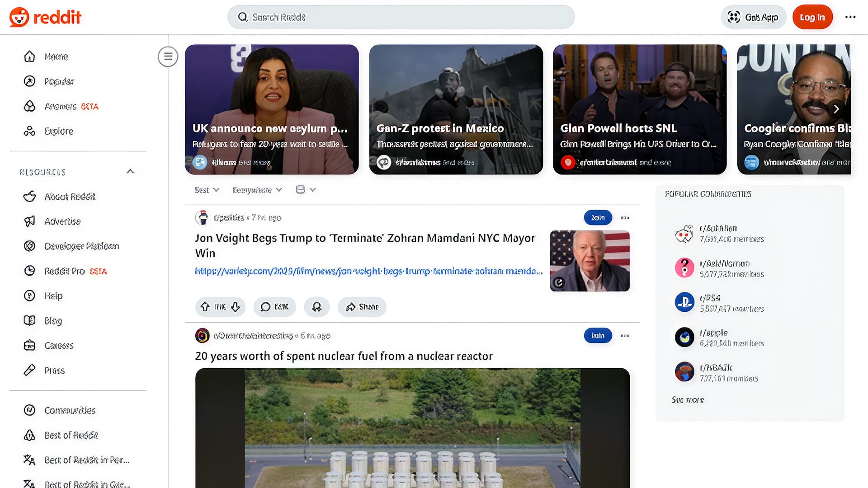Focus the Search Reddit field
Screen dimensions: 868x488
click(401, 17)
